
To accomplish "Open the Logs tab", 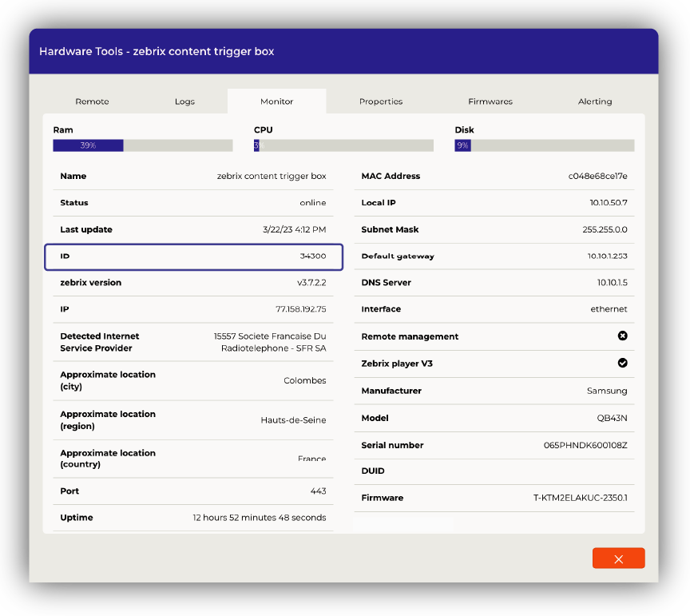I will [x=184, y=101].
